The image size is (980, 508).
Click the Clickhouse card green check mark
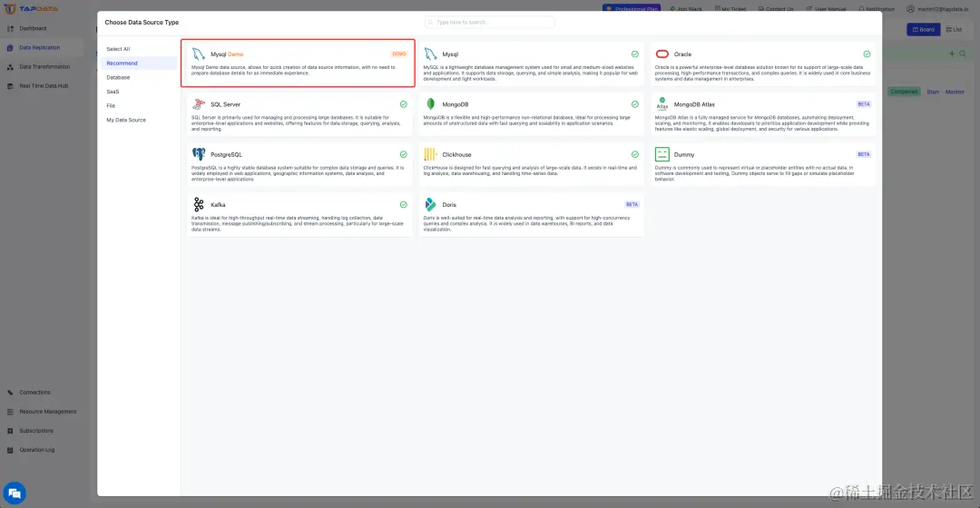click(x=635, y=154)
